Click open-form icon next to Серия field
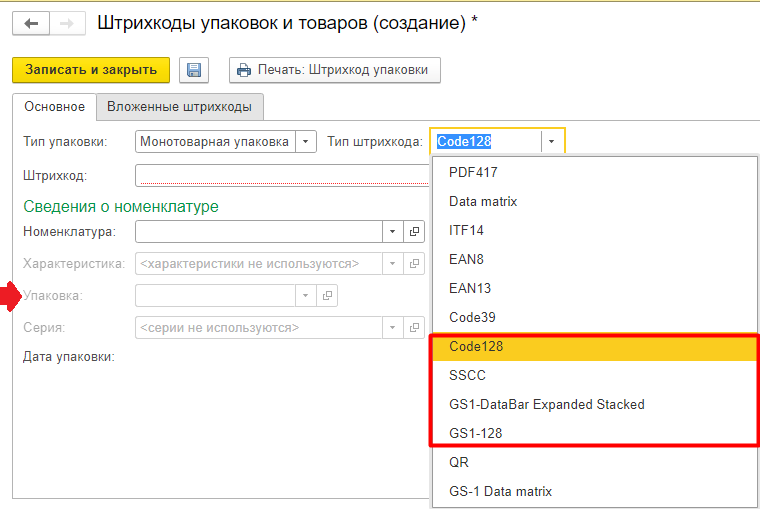Viewport: 760px width, 509px height. 415,328
